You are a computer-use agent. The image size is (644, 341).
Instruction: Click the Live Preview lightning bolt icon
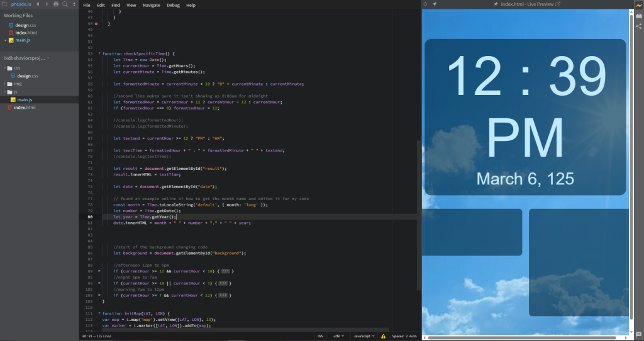(x=638, y=5)
